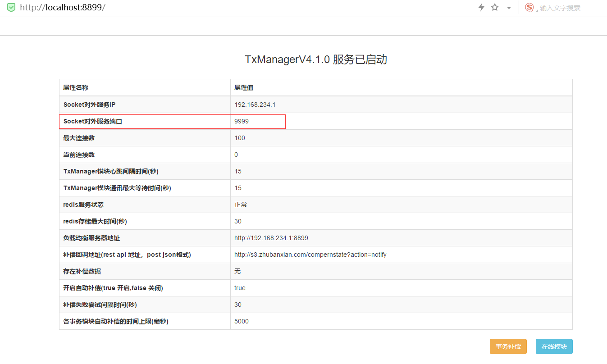Select the auto compensation value true
This screenshot has width=607, height=364.
pos(240,288)
